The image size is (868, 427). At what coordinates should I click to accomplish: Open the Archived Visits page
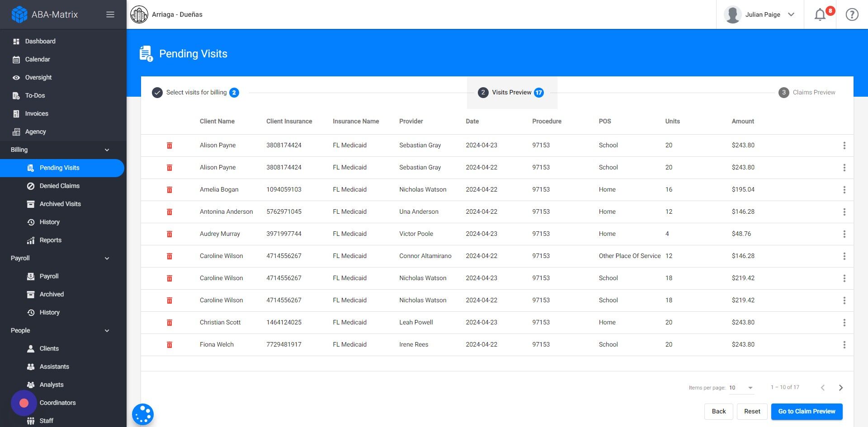tap(61, 204)
